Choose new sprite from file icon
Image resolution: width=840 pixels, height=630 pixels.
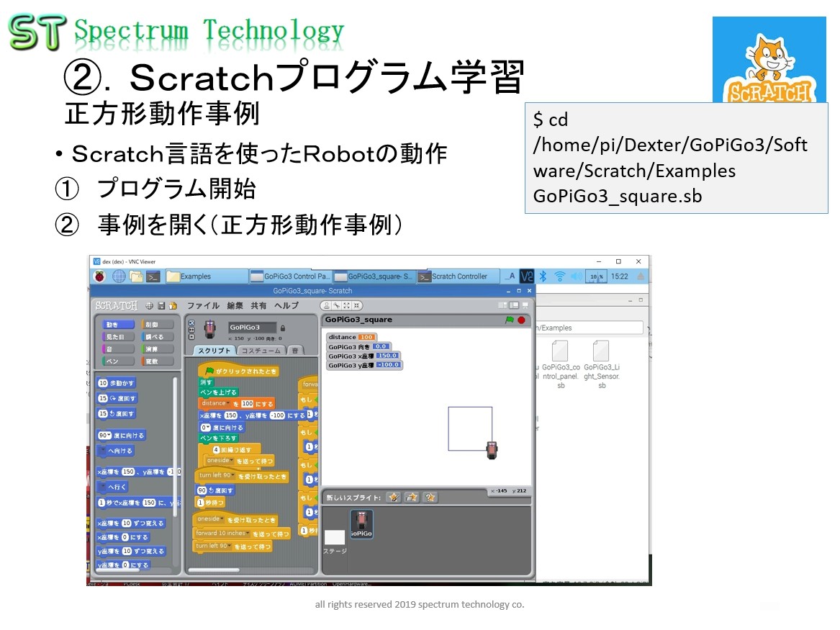pyautogui.click(x=412, y=498)
